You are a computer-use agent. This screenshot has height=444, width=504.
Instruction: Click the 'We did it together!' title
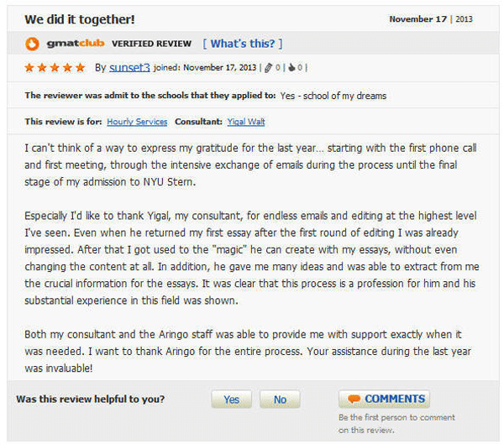[x=80, y=19]
